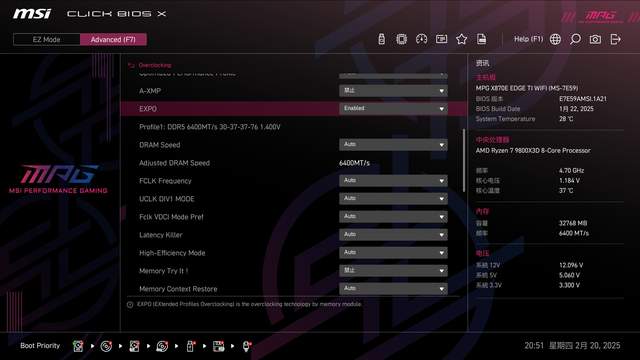Click the Overclocking back arrow icon
Viewport: 640px width, 360px height.
pyautogui.click(x=131, y=65)
